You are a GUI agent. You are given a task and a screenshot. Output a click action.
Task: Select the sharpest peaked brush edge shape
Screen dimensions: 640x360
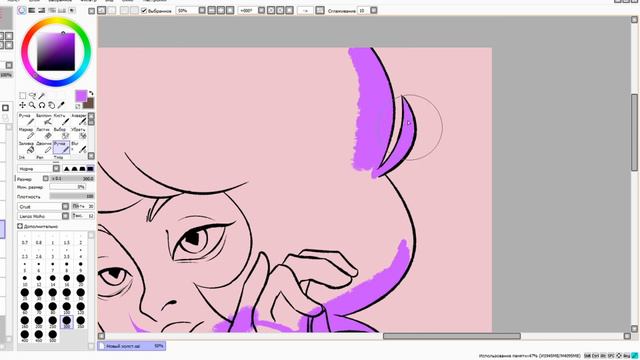click(67, 169)
